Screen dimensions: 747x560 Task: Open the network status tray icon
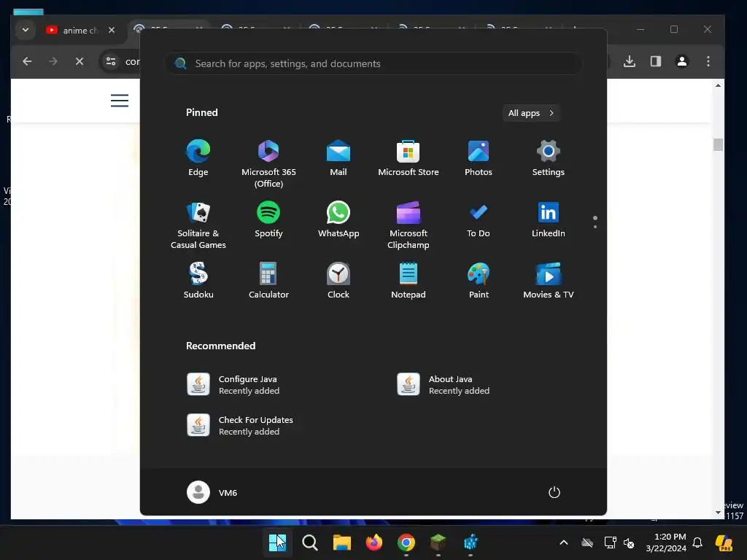610,542
